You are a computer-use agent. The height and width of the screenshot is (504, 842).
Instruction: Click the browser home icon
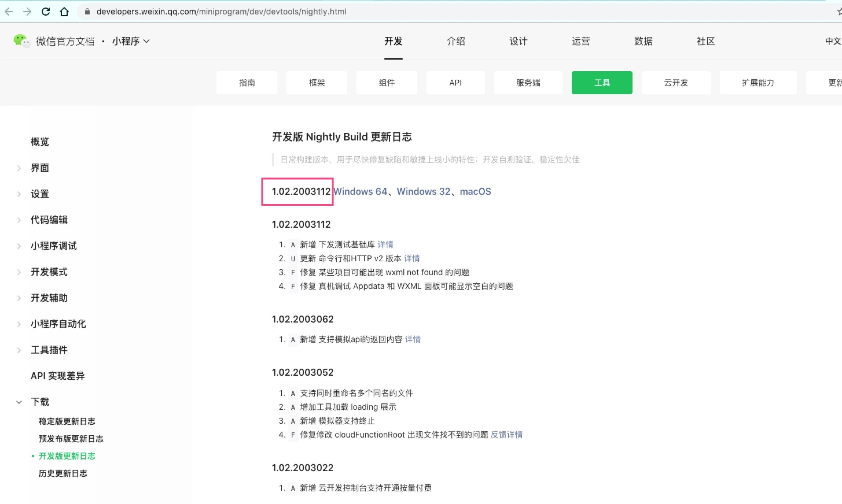pyautogui.click(x=64, y=12)
